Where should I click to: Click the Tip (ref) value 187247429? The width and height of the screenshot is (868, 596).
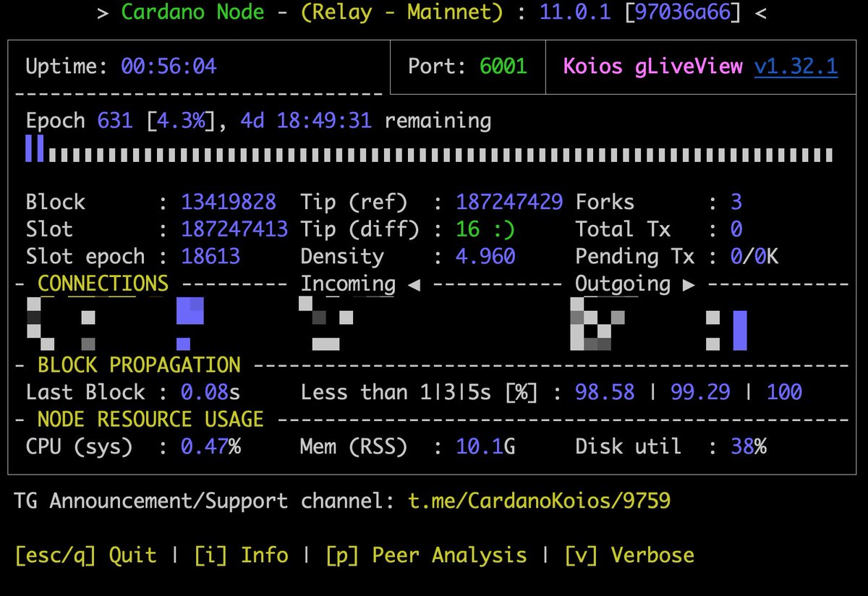(x=509, y=202)
